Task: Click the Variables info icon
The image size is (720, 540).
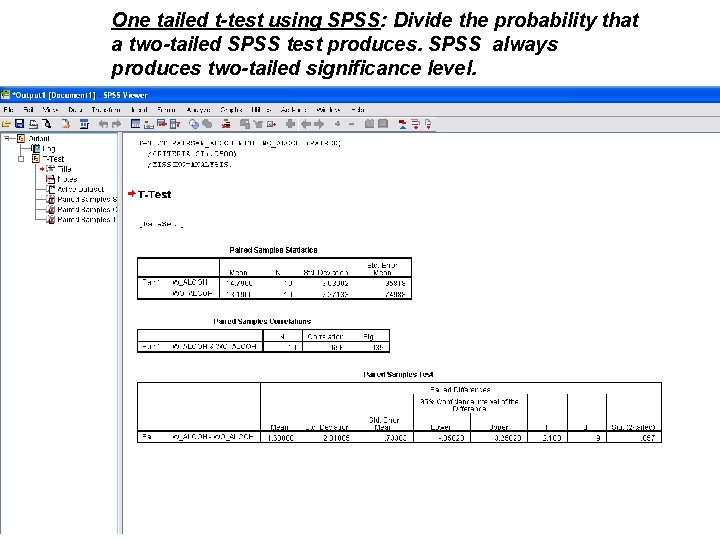Action: click(x=175, y=124)
